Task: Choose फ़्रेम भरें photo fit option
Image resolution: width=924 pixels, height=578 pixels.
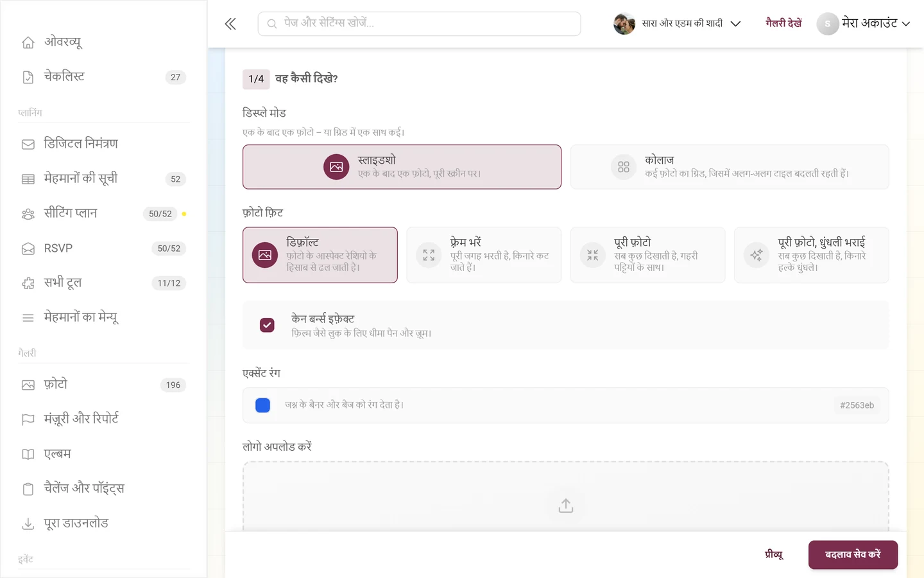Action: click(x=484, y=255)
